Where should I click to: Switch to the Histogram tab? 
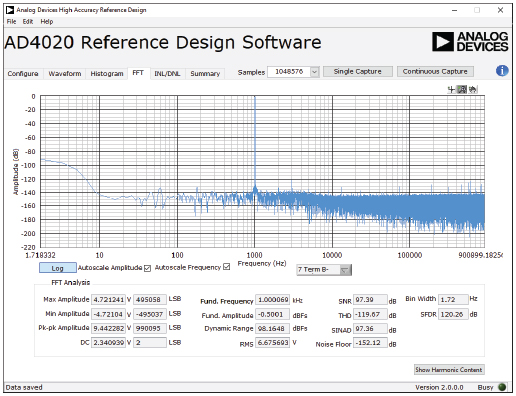pyautogui.click(x=107, y=73)
